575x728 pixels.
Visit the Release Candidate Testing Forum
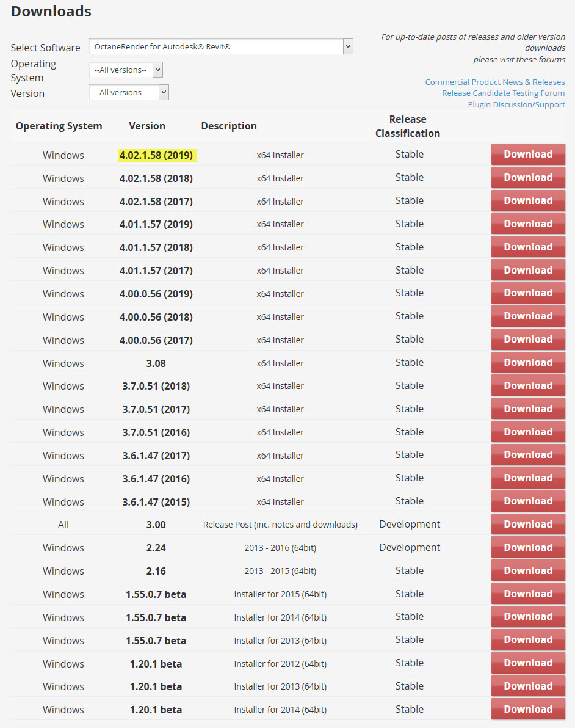pos(504,93)
